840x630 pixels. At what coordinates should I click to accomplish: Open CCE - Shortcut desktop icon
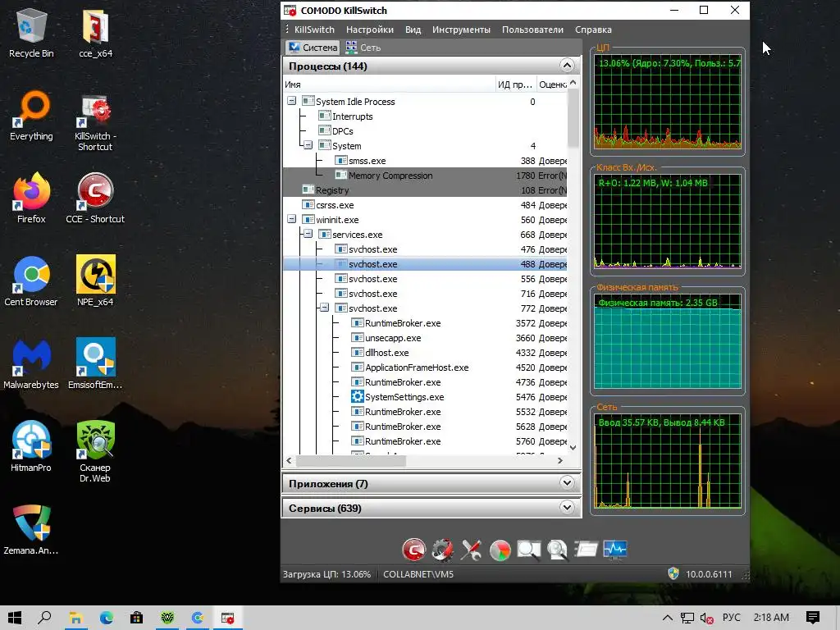tap(95, 199)
